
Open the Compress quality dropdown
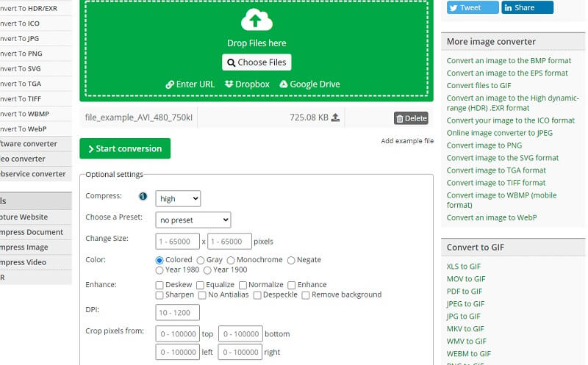coord(178,198)
